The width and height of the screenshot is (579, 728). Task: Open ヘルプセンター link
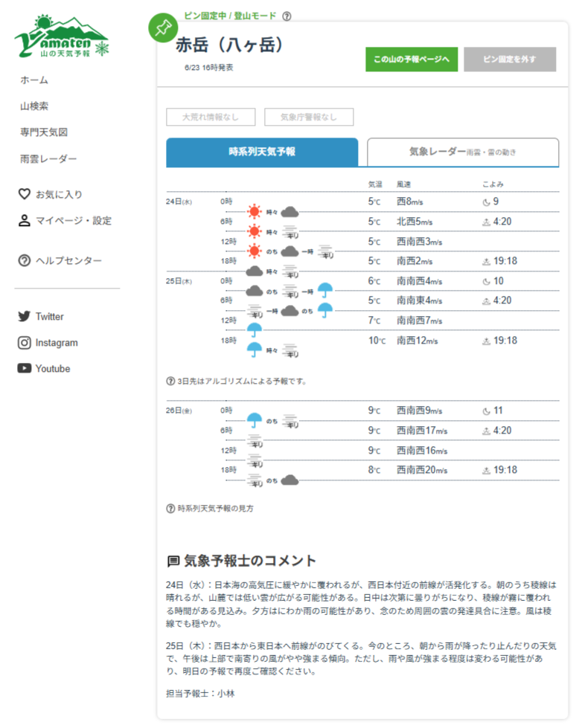(68, 260)
